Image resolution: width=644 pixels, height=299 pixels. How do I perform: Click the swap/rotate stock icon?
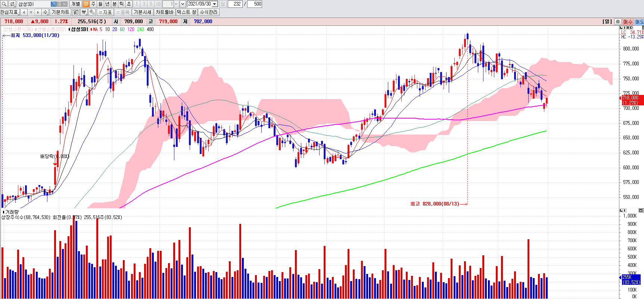pyautogui.click(x=12, y=4)
